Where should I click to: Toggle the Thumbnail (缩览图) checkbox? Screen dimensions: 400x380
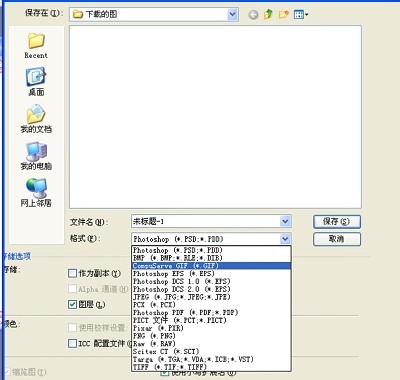click(x=7, y=372)
